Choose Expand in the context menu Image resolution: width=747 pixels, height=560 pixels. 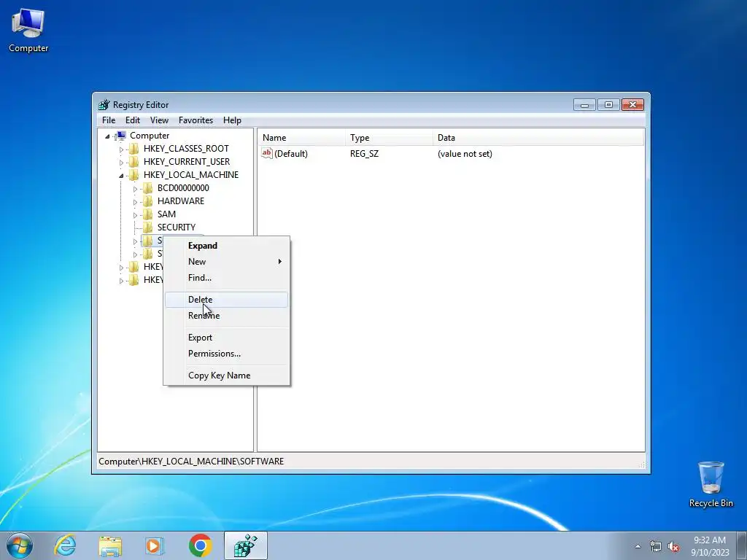(x=226, y=246)
